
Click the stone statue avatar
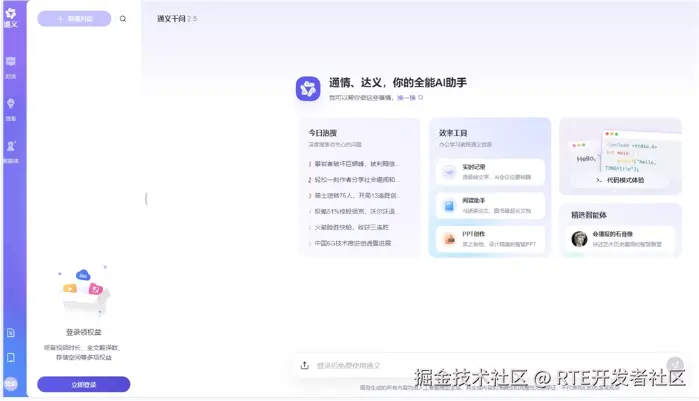[x=579, y=239]
